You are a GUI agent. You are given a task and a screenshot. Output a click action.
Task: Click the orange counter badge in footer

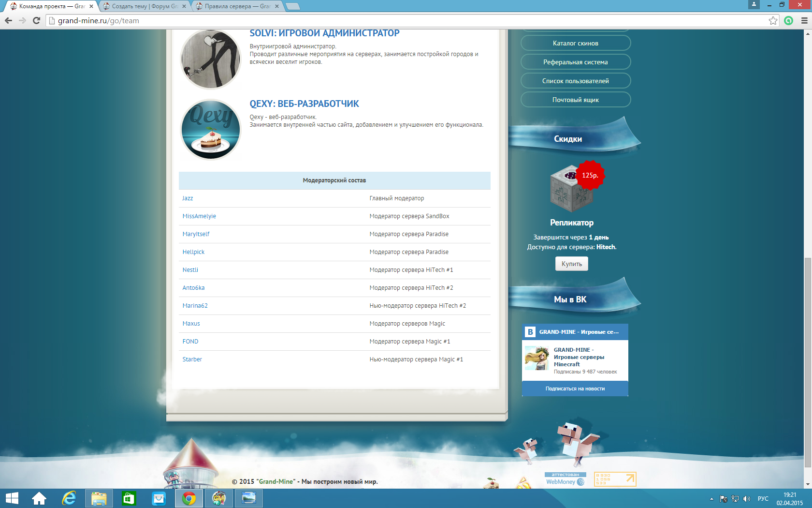coord(615,479)
